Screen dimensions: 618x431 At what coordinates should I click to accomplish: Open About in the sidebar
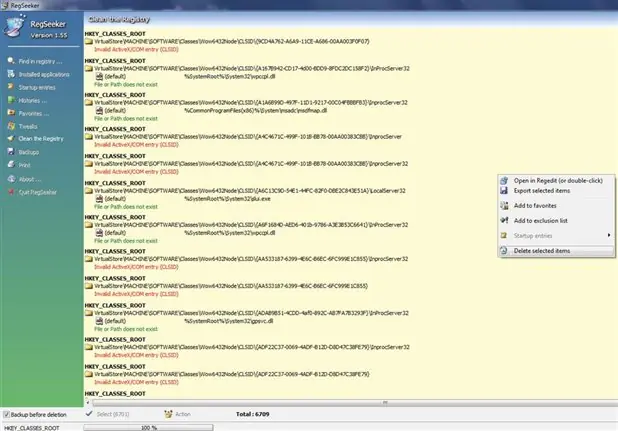point(30,179)
